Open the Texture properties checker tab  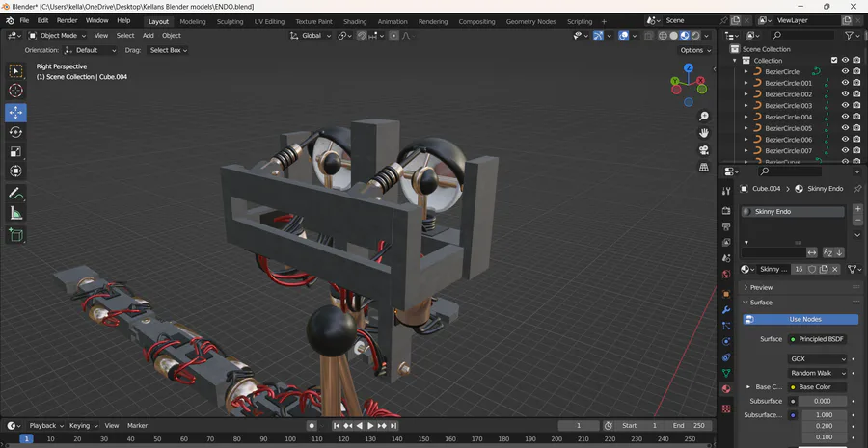point(726,408)
